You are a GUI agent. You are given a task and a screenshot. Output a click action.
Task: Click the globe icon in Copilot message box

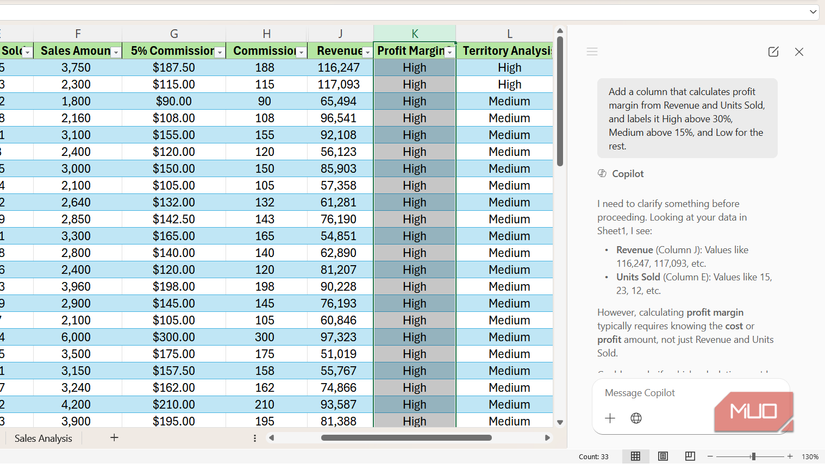[x=636, y=418]
